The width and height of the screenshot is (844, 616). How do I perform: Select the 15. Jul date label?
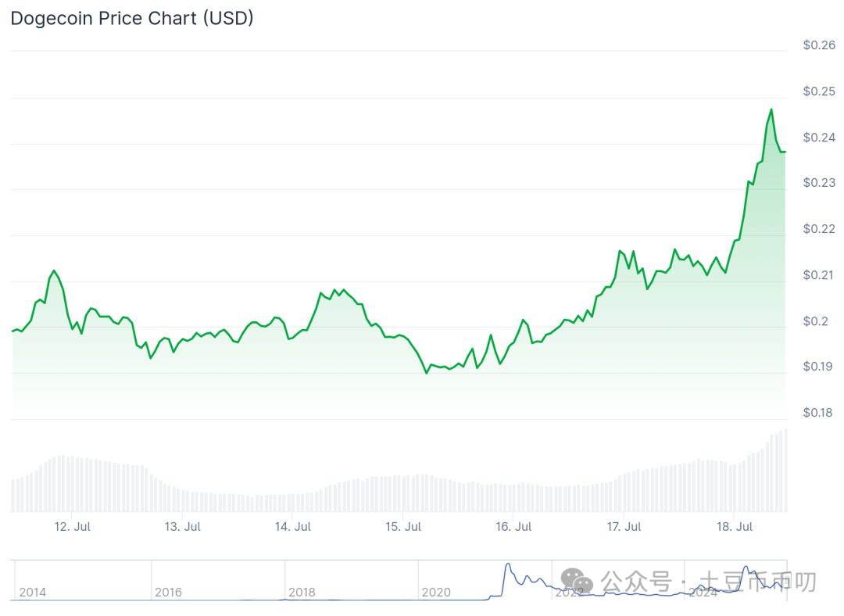[404, 527]
